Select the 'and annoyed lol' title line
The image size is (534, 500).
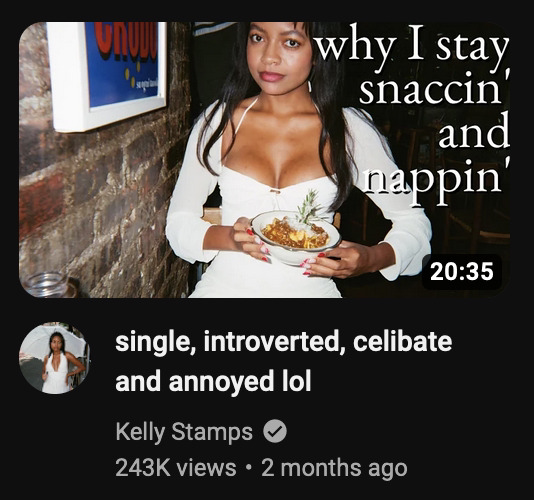(213, 382)
